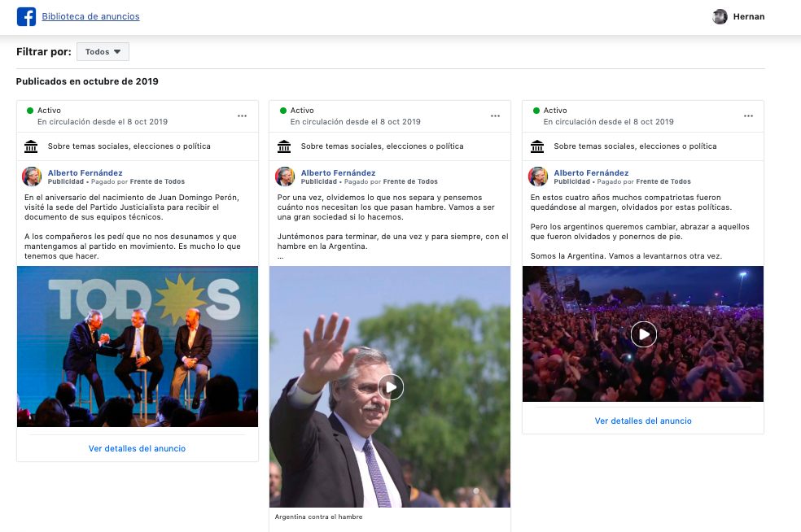Click Hernan's profile avatar

(720, 16)
